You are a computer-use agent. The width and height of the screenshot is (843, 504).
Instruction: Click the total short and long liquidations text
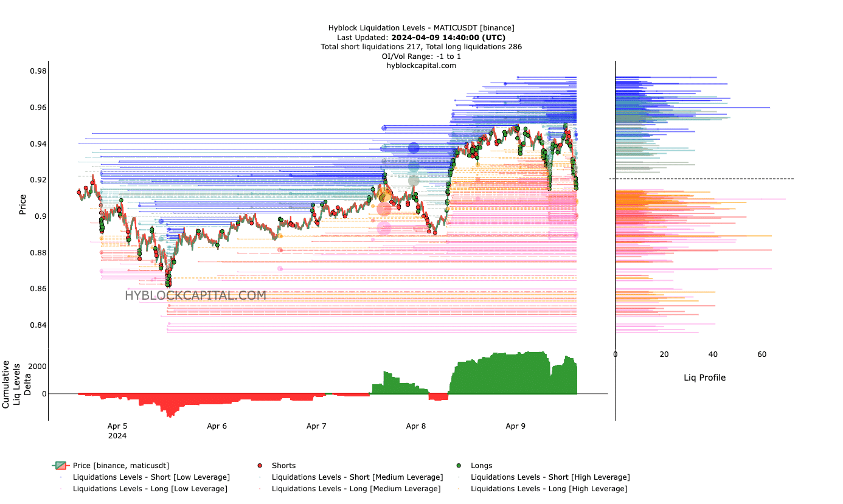(x=421, y=47)
